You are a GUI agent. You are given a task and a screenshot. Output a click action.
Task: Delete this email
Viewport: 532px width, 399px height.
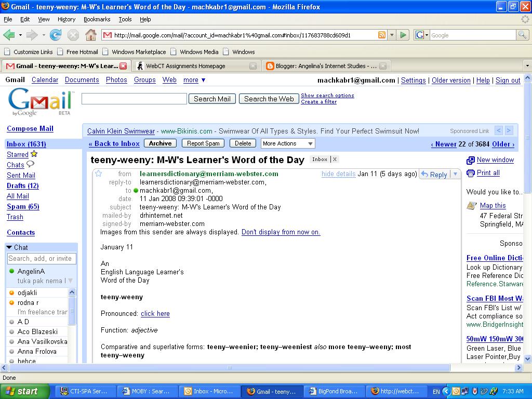coord(243,143)
